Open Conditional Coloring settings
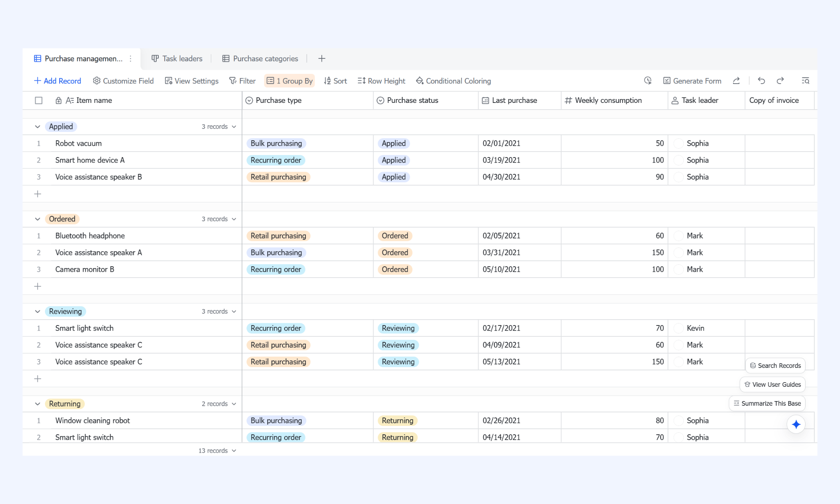This screenshot has height=504, width=840. [453, 81]
